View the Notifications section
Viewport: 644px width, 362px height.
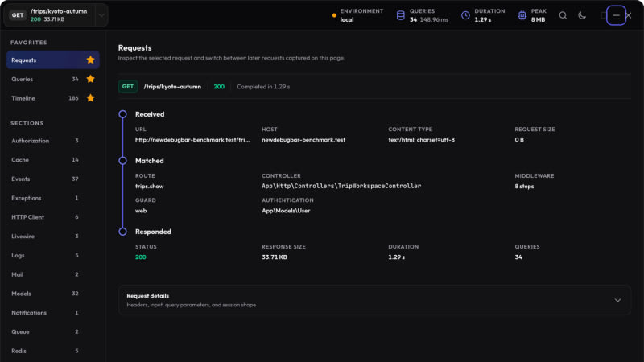[53, 312]
